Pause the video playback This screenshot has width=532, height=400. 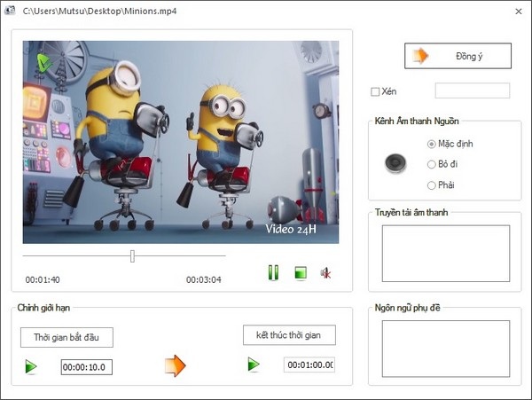pos(273,272)
